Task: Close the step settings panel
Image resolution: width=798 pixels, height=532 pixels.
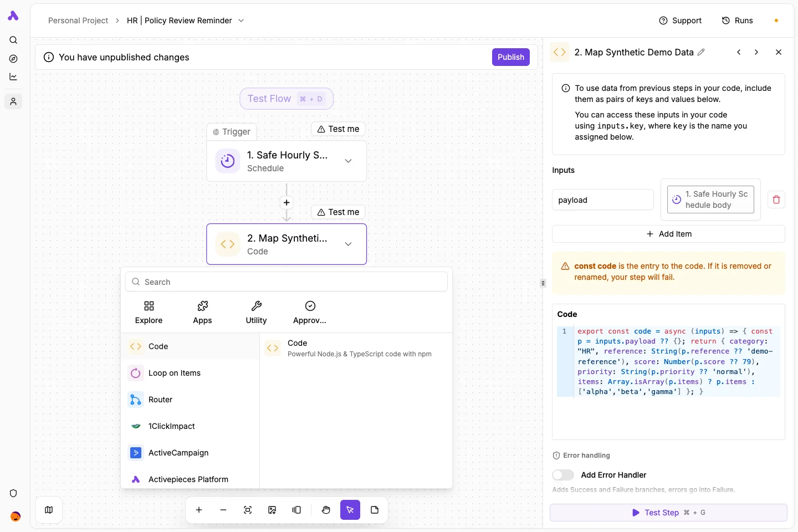Action: (x=779, y=52)
